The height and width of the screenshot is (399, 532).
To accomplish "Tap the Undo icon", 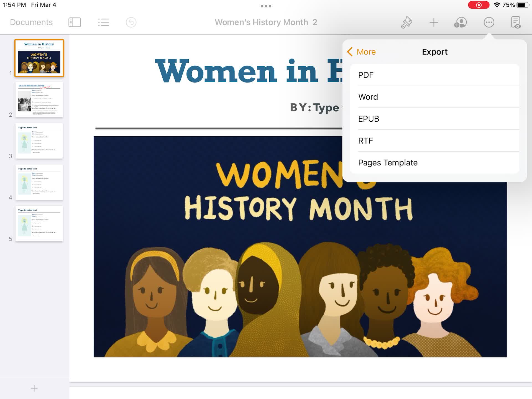I will point(131,22).
